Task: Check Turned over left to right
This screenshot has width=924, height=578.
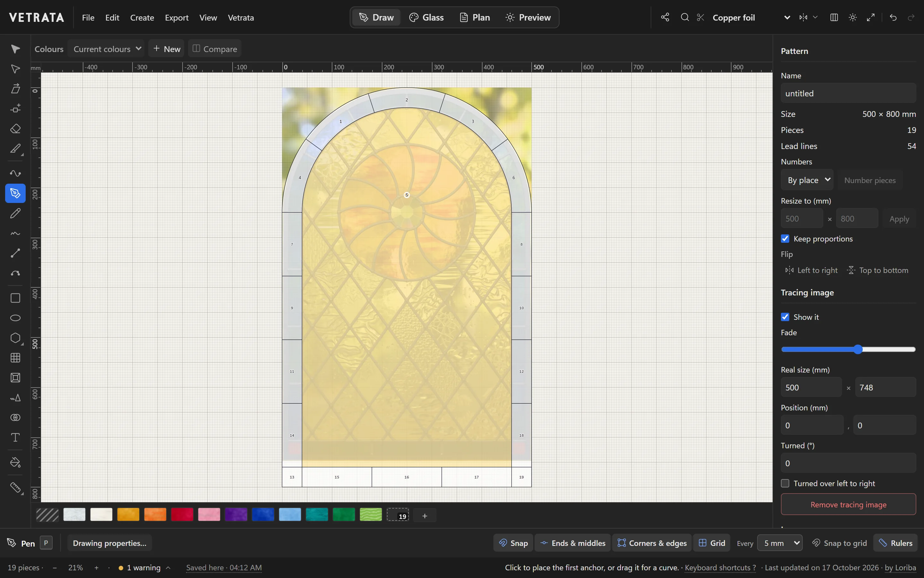Action: pyautogui.click(x=785, y=483)
